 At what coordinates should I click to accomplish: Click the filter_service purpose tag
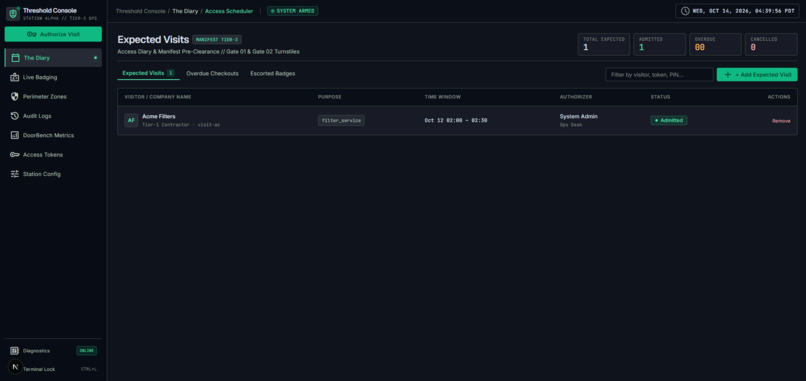(341, 120)
